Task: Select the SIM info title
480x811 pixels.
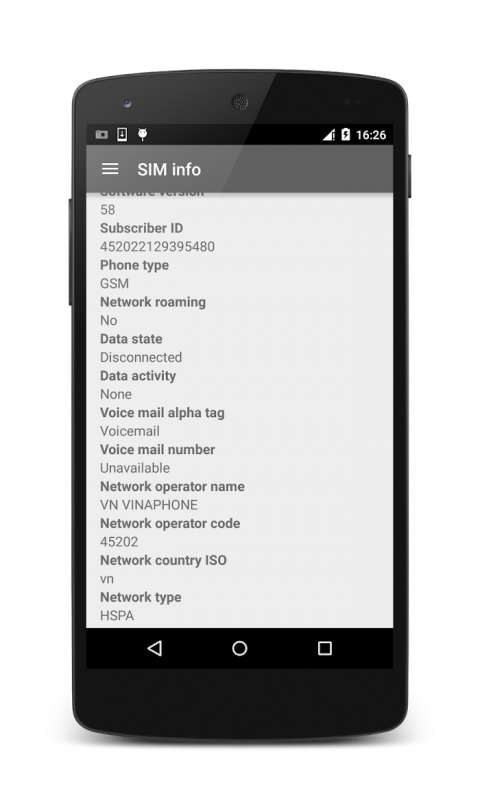Action: point(169,170)
